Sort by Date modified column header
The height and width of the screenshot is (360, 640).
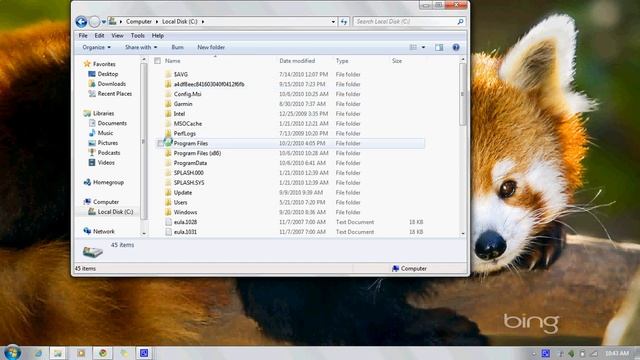tap(297, 61)
